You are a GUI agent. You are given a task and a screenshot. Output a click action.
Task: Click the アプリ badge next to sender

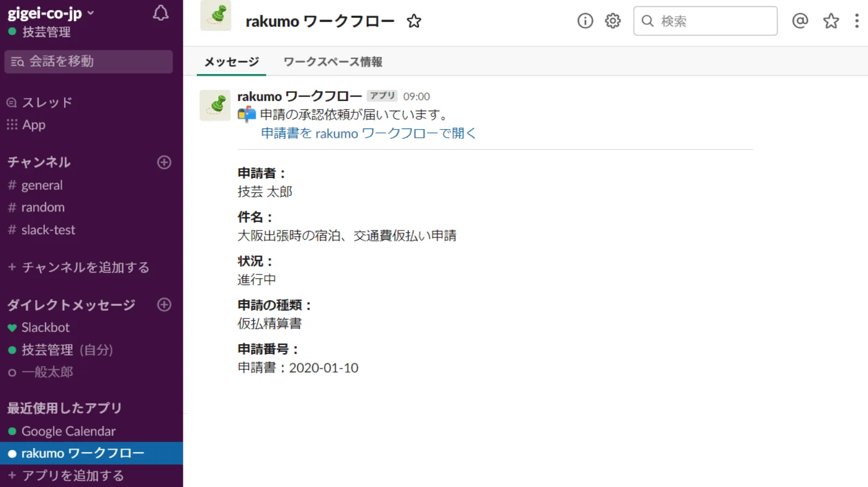pyautogui.click(x=382, y=95)
